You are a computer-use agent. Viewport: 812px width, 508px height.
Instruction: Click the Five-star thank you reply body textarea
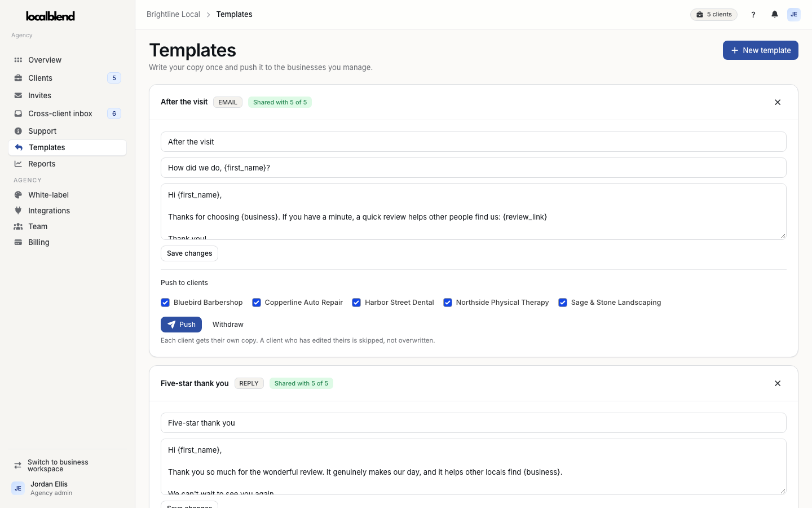pyautogui.click(x=474, y=467)
